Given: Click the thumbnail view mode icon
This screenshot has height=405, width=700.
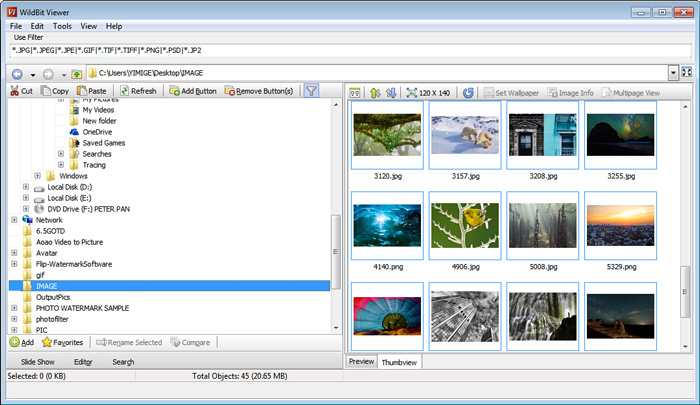Looking at the screenshot, I should click(x=354, y=93).
